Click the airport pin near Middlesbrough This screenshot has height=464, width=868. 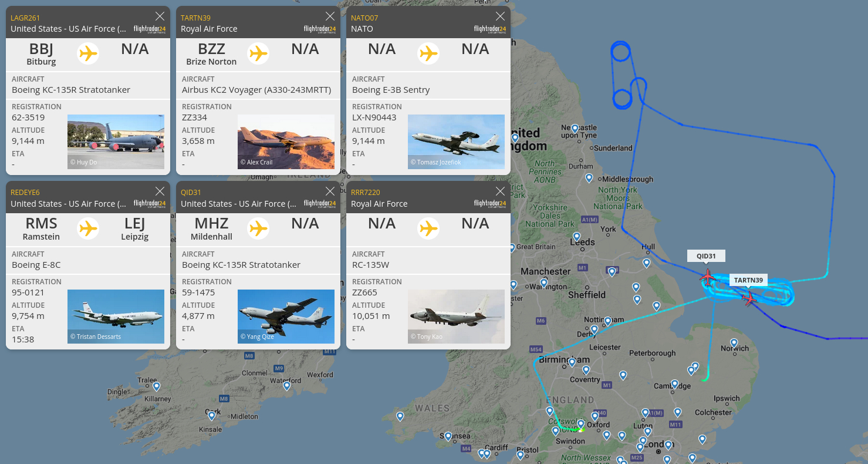tap(589, 177)
